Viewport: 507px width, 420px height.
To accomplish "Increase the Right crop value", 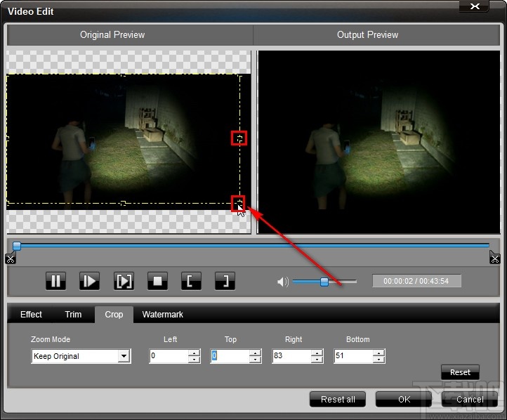I will click(x=317, y=353).
